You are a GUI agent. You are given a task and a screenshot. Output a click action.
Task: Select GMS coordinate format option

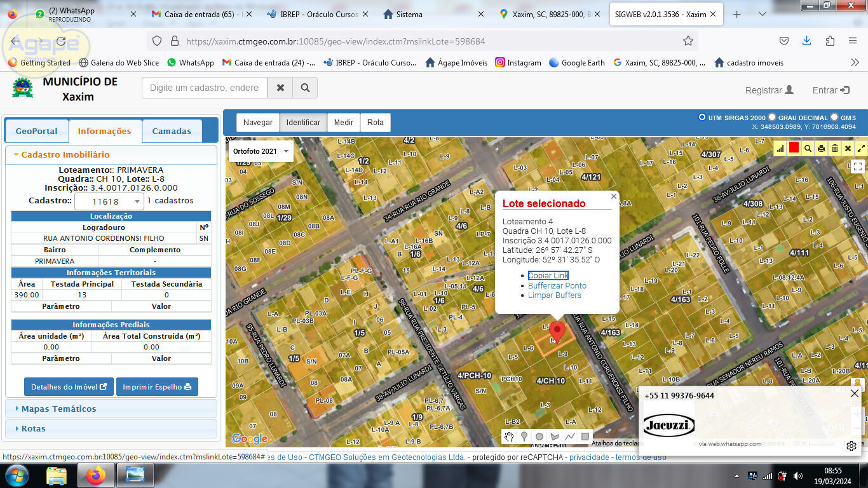[x=834, y=117]
